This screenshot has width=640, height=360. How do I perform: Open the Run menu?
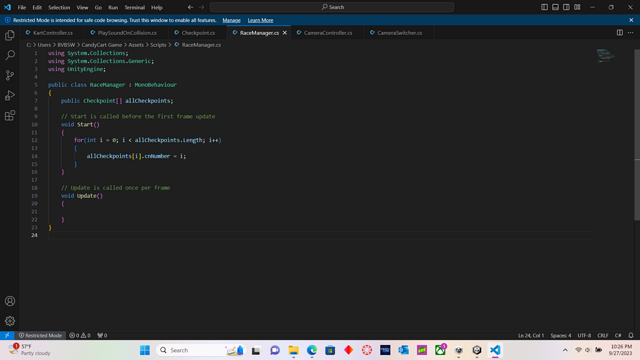click(113, 7)
